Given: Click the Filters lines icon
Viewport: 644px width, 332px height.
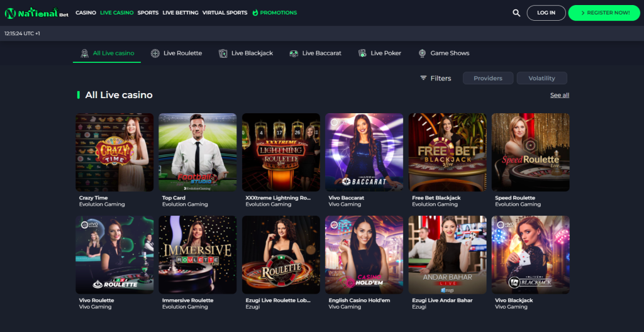Looking at the screenshot, I should 423,78.
